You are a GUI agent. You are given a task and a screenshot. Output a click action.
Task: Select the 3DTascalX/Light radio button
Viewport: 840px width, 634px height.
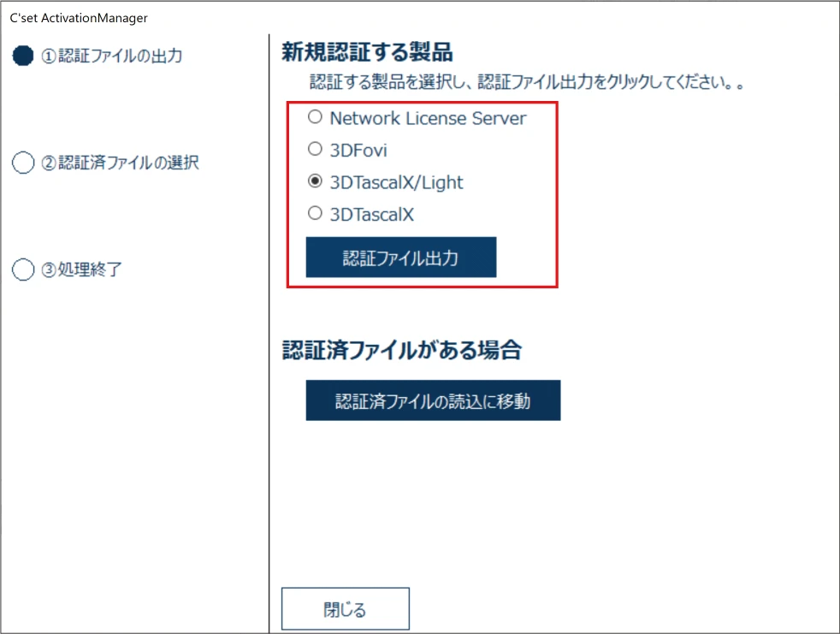(316, 182)
